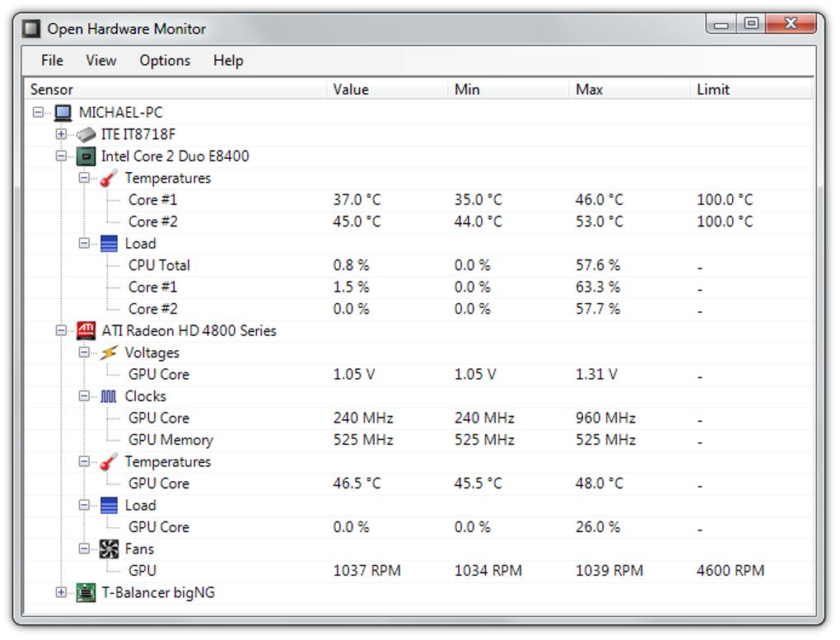Collapse the CPU Load group
Image resolution: width=840 pixels, height=640 pixels.
84,244
